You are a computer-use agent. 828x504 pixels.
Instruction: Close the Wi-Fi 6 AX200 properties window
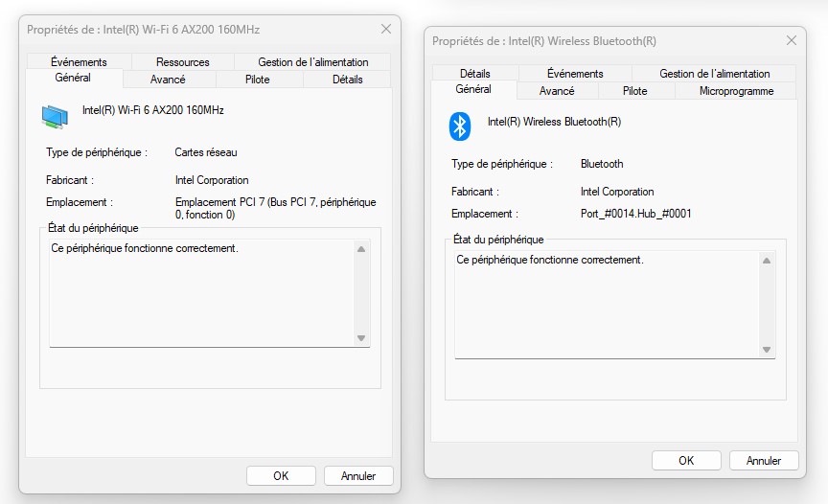click(385, 30)
